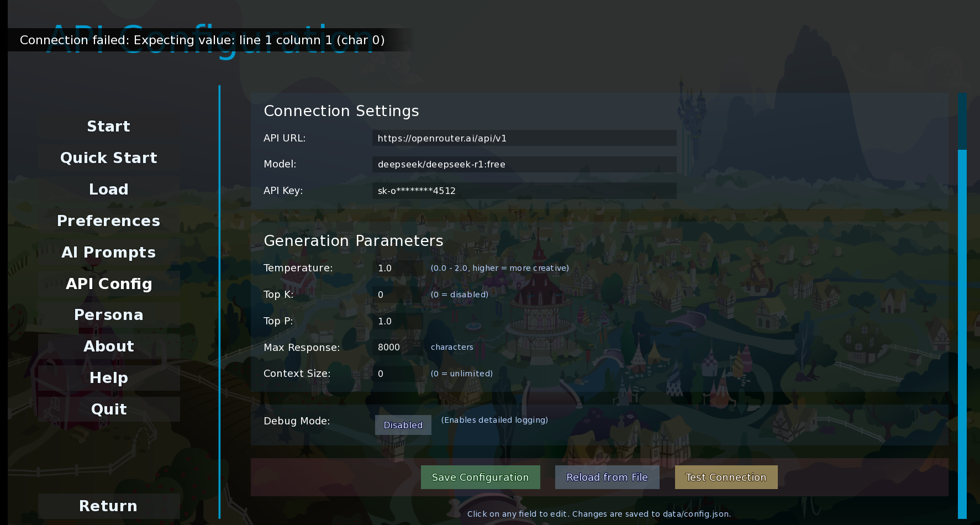Screen dimensions: 980x525
Task: Click the 'API URL:' label
Action: tap(284, 138)
